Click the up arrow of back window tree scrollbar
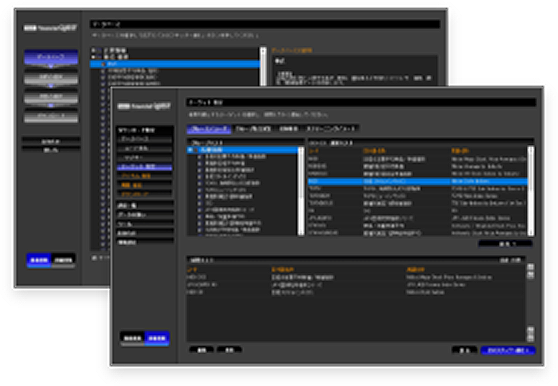 (263, 51)
